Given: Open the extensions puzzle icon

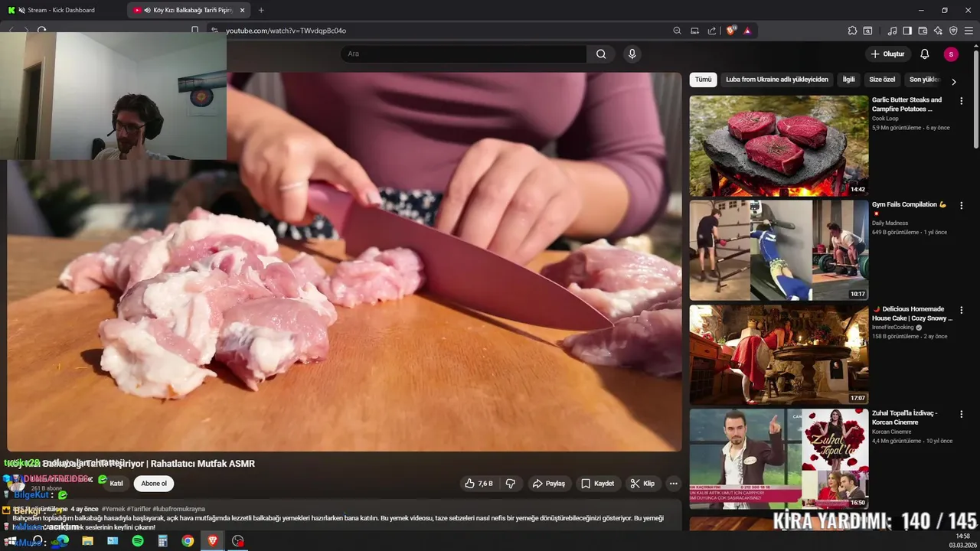Looking at the screenshot, I should tap(852, 31).
